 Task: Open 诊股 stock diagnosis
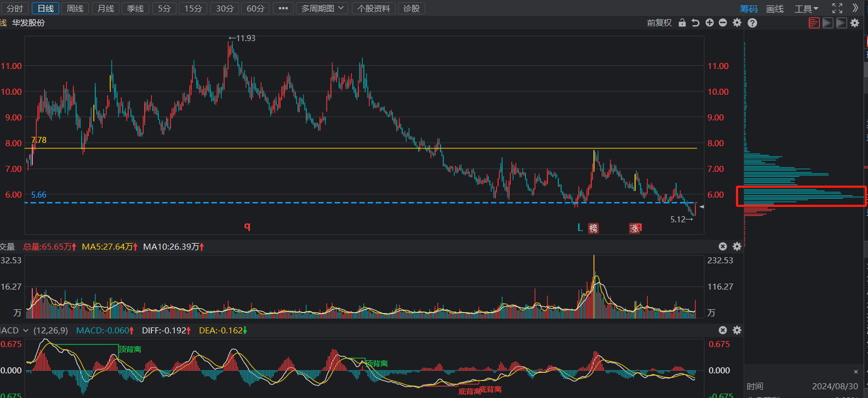[x=412, y=9]
